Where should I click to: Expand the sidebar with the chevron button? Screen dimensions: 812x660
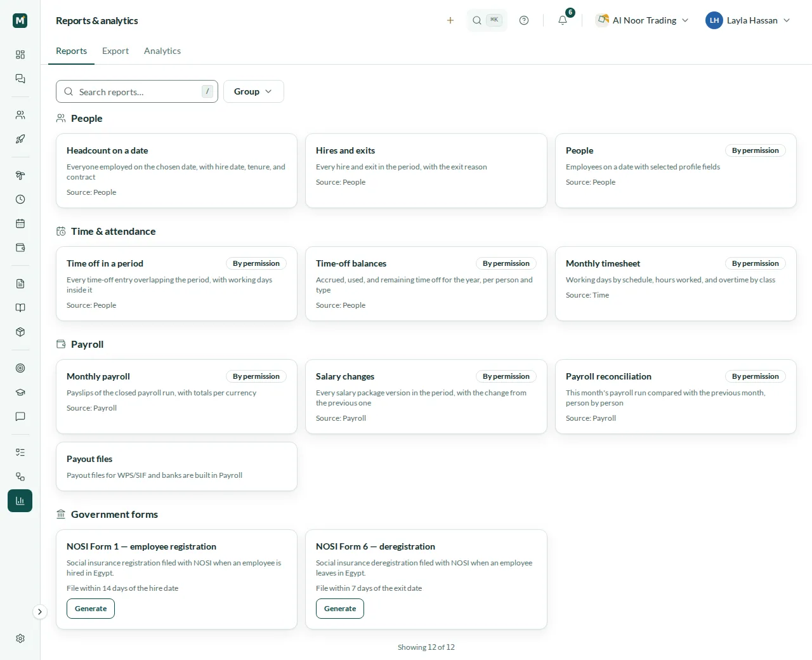(40, 612)
